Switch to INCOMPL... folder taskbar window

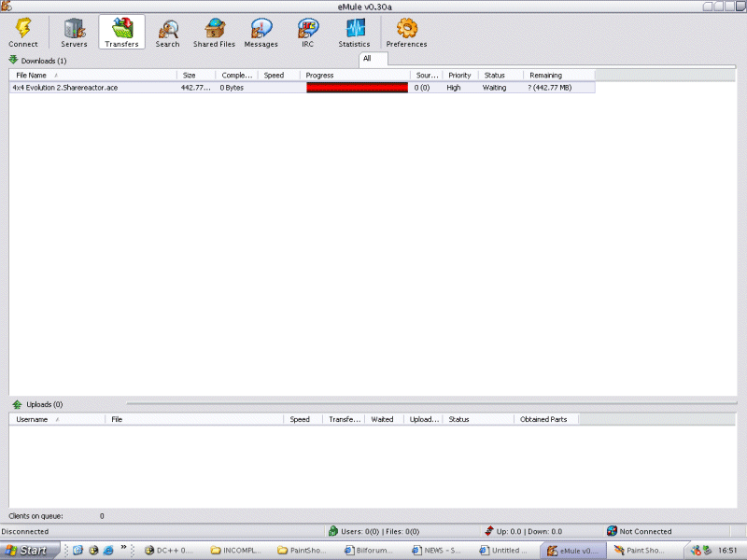click(238, 551)
